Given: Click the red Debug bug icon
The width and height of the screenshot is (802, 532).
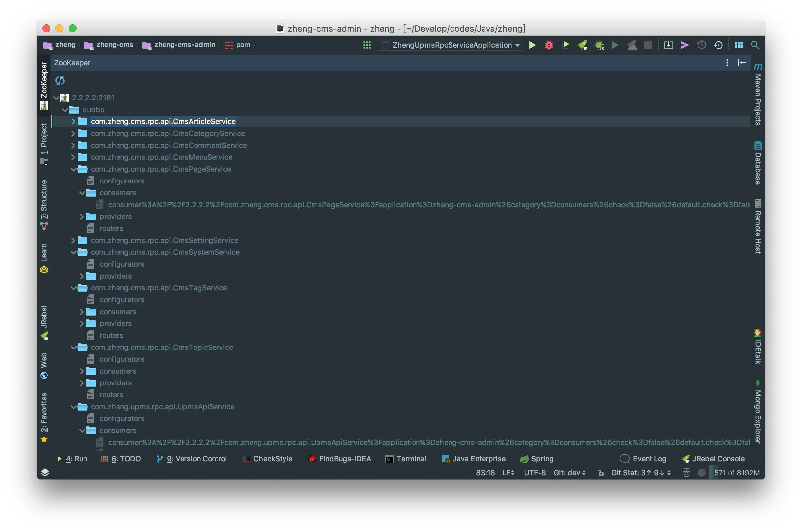Looking at the screenshot, I should [x=549, y=45].
